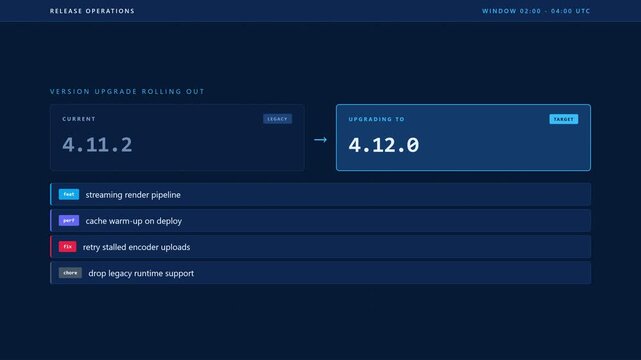This screenshot has height=360, width=641.
Task: Click the VERSION UPGRADE ROLLING OUT heading
Action: [x=127, y=92]
